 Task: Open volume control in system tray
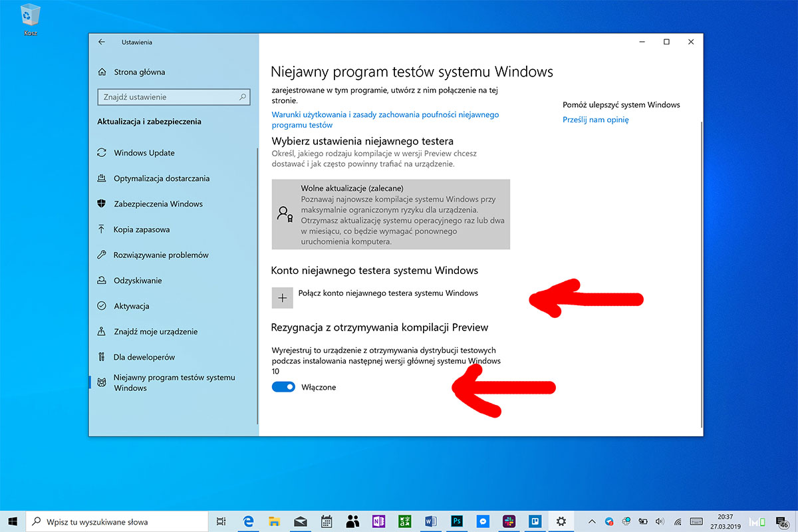(x=659, y=522)
